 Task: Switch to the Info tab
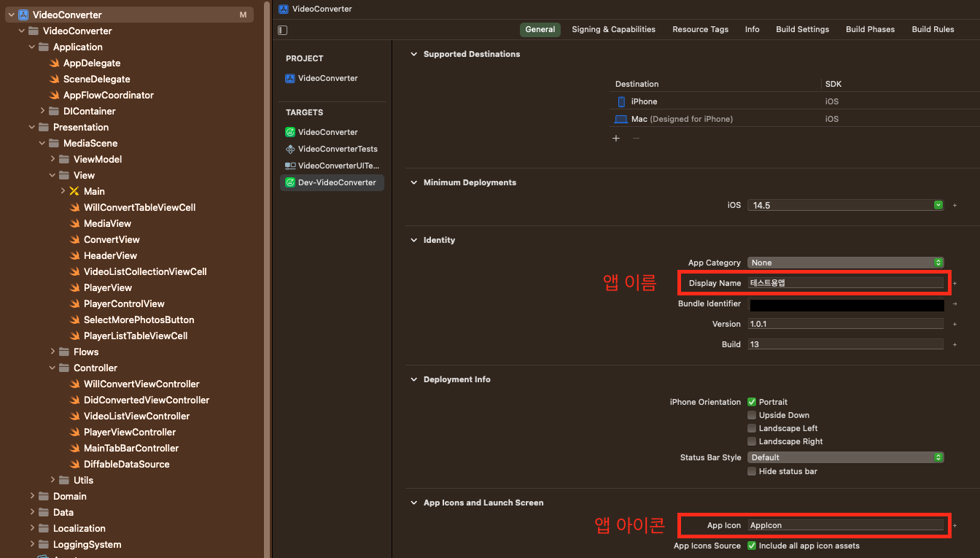tap(752, 30)
